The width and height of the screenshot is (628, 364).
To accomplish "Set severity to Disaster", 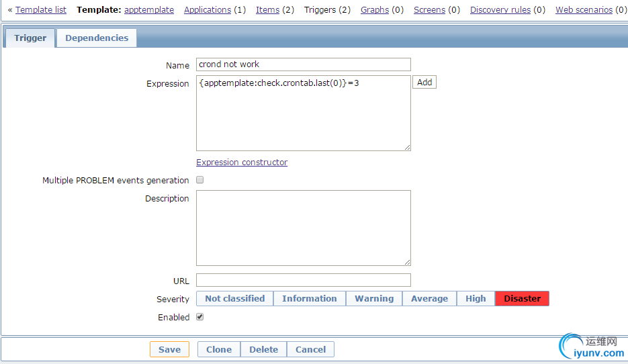I will coord(522,299).
